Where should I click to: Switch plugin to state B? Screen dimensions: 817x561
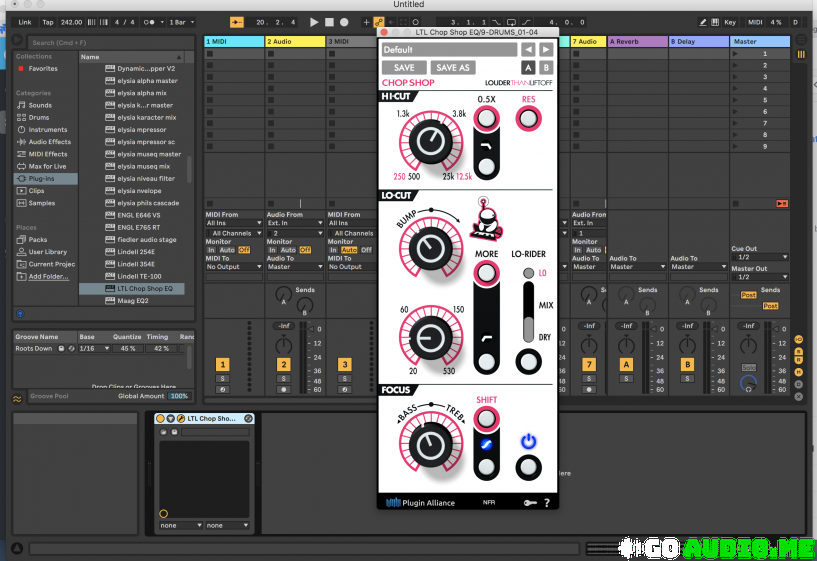[x=546, y=67]
